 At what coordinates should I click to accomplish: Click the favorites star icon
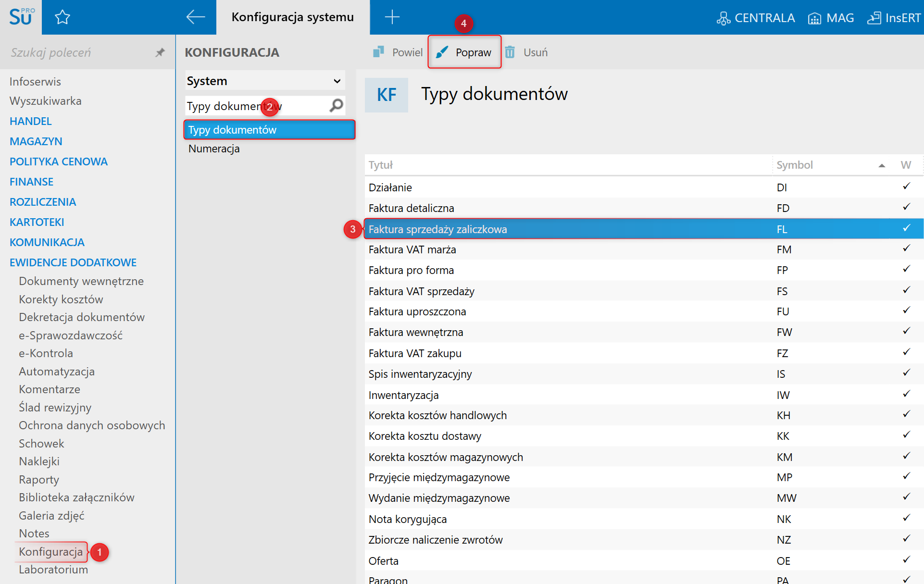[x=62, y=17]
